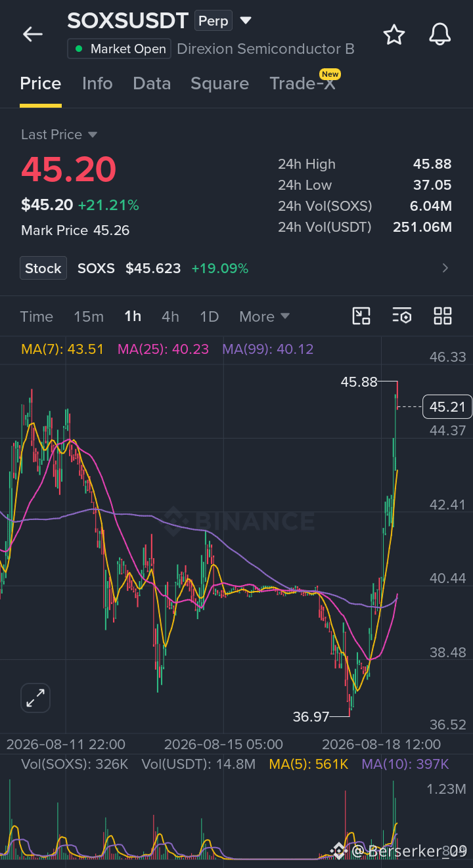Tap the Vol(SOXS): 326K label

pyautogui.click(x=76, y=764)
